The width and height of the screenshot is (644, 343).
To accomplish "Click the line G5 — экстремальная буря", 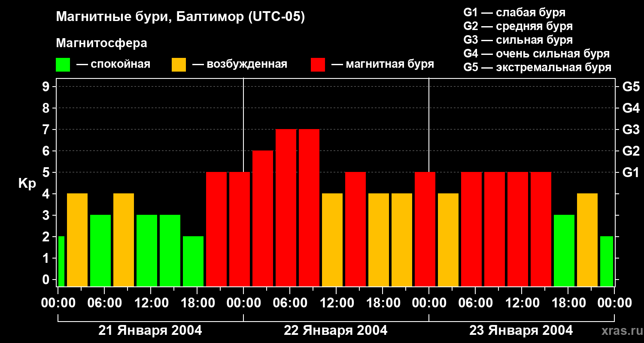I will 537,67.
